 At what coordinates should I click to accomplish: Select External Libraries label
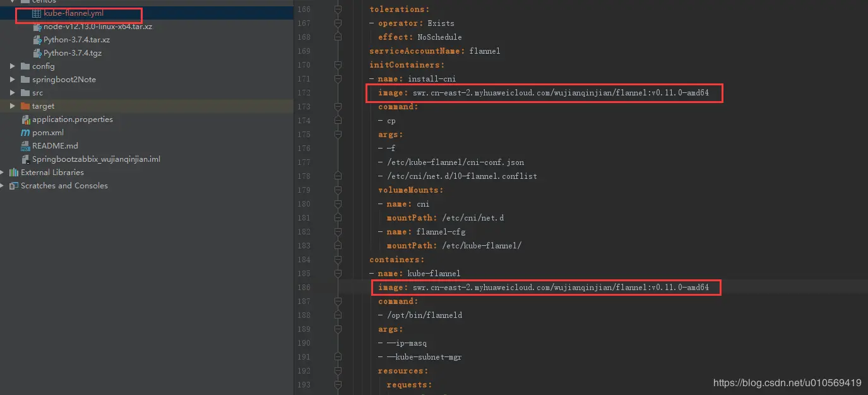click(52, 173)
